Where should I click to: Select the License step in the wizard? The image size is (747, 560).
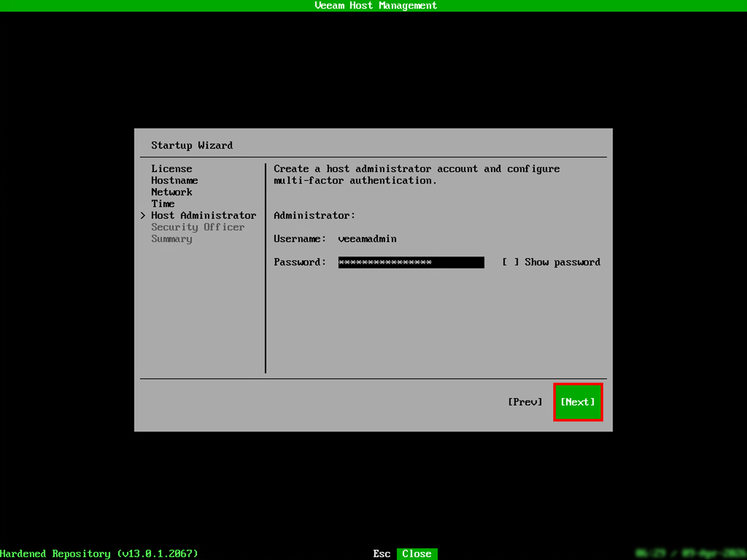(171, 169)
